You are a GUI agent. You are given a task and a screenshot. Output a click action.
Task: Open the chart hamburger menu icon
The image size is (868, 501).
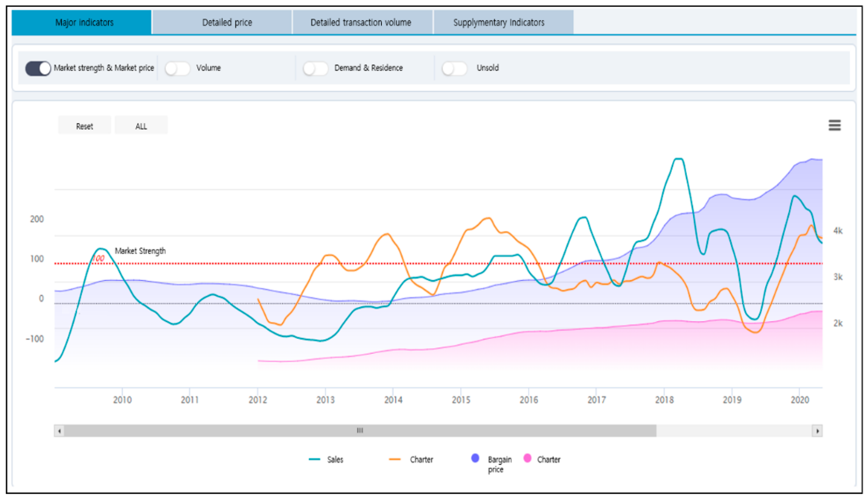tap(834, 125)
